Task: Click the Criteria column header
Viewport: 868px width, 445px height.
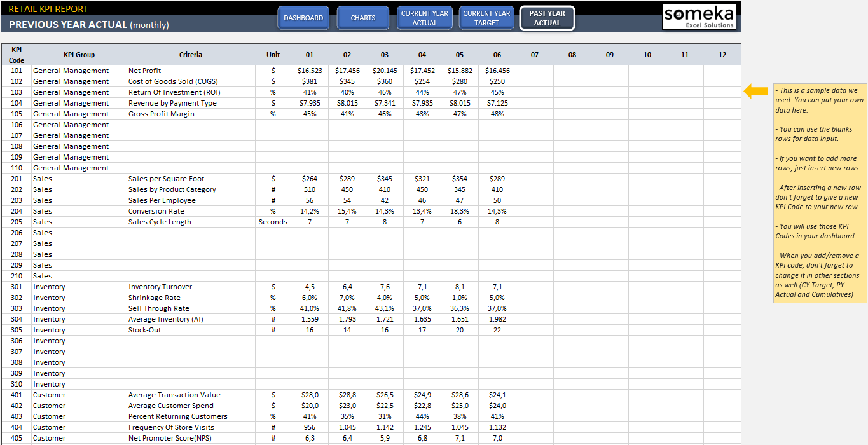Action: 191,55
